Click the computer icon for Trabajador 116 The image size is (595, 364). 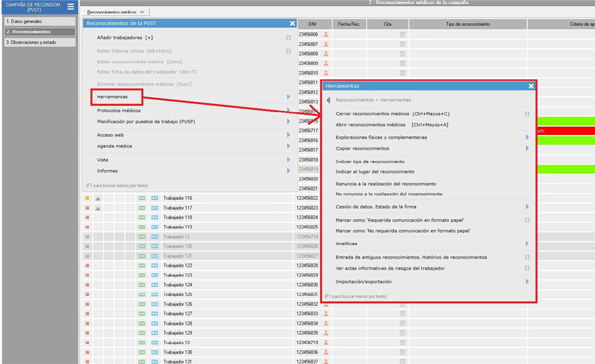pos(98,198)
